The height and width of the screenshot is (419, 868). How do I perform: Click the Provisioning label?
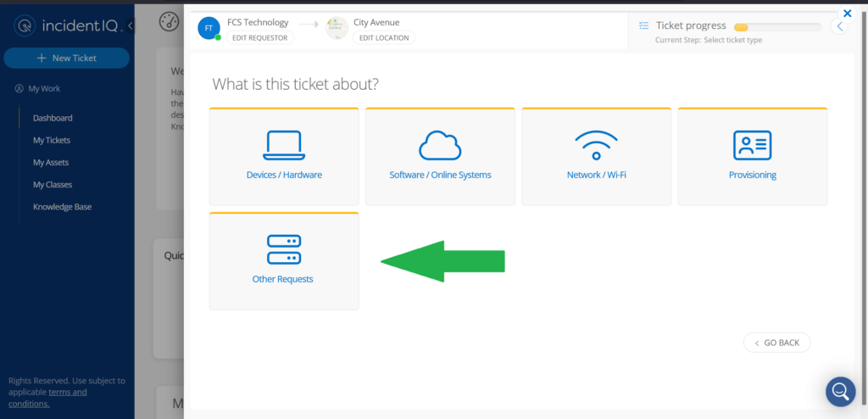pos(753,175)
